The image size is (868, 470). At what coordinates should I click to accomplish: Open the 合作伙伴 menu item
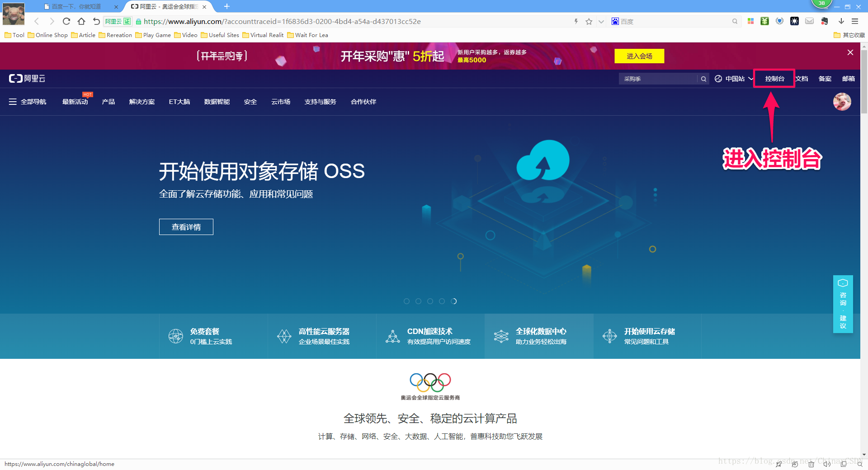[363, 102]
